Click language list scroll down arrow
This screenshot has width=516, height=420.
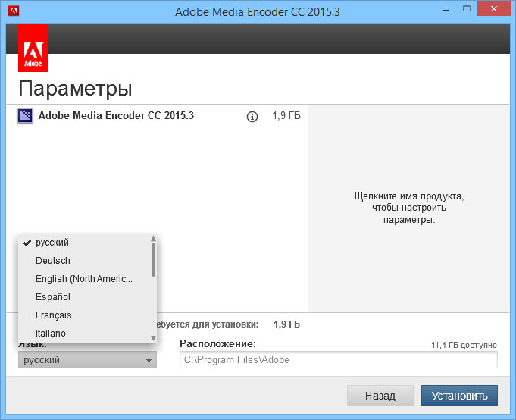153,338
